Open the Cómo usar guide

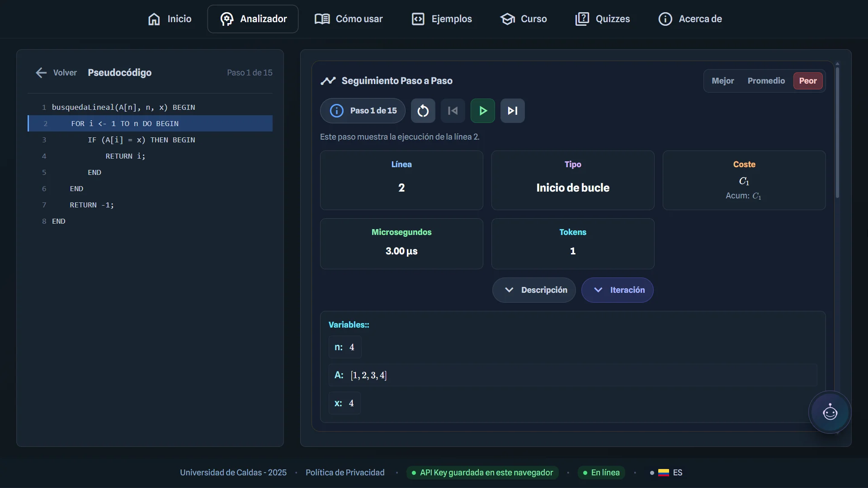click(349, 19)
